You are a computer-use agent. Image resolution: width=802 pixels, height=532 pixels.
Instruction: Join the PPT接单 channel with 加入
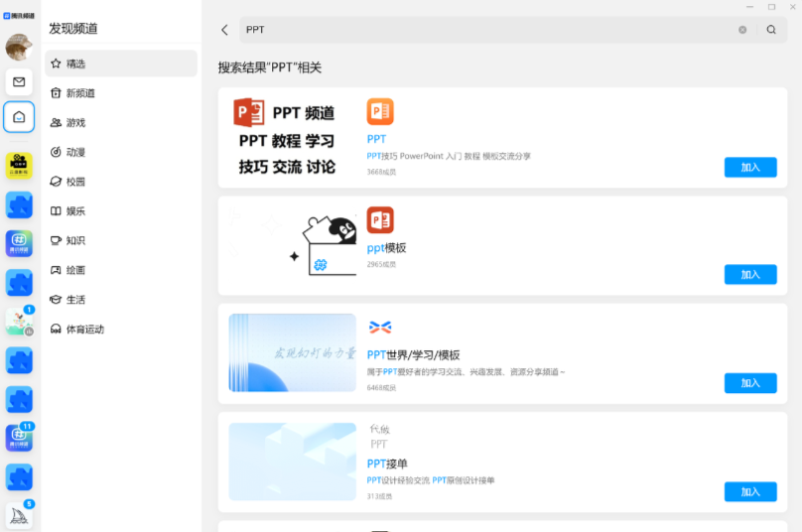(750, 491)
